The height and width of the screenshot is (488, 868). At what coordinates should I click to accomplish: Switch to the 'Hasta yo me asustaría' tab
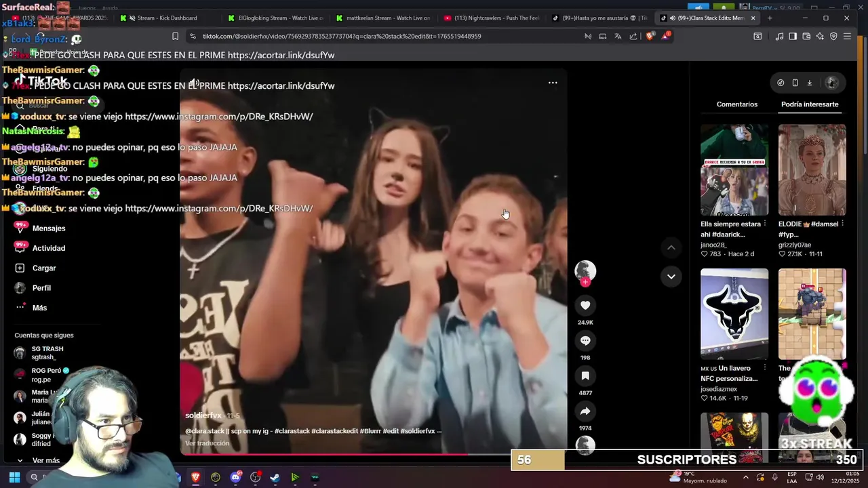600,18
